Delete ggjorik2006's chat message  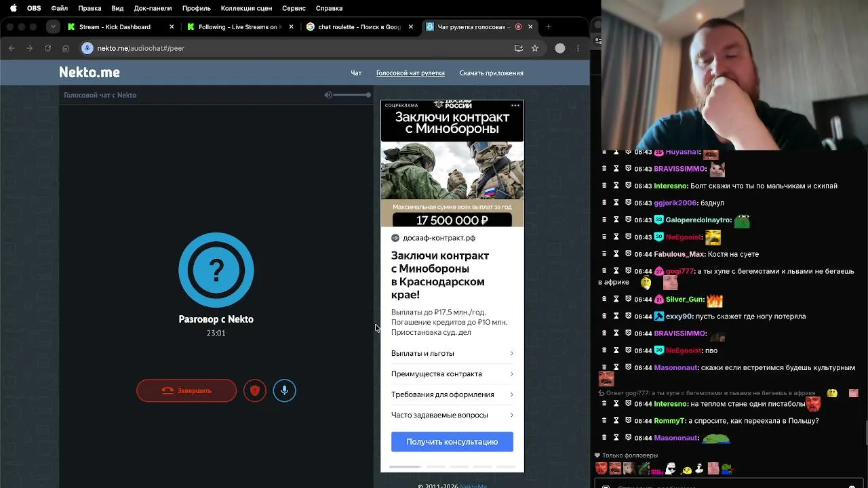[x=604, y=203]
